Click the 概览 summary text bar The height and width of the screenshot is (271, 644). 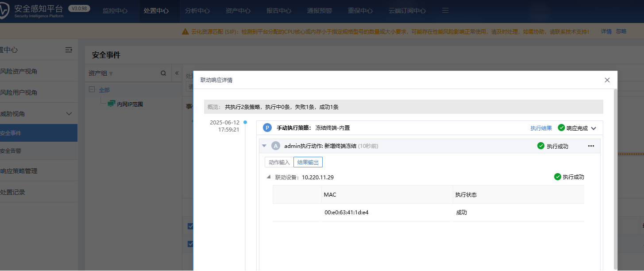[x=403, y=107]
